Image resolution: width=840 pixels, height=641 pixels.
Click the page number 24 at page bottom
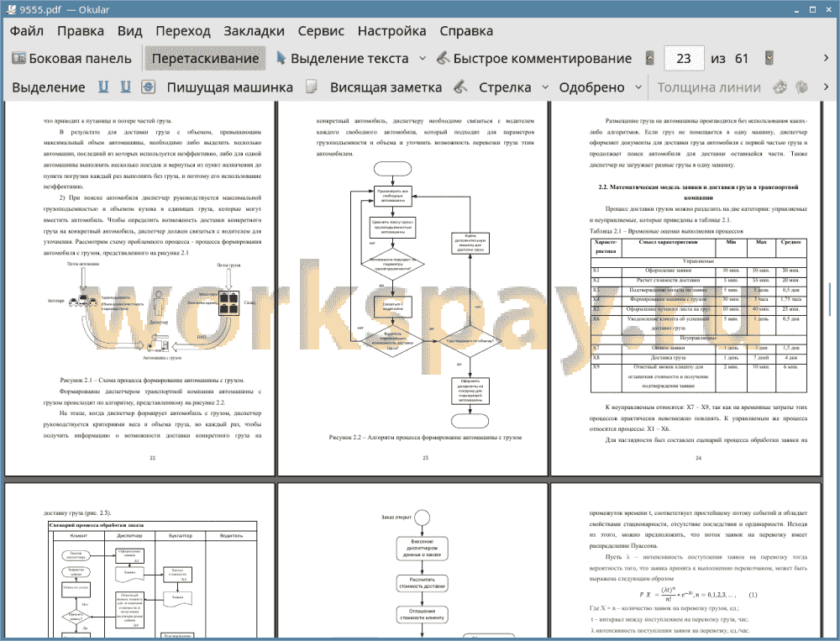pyautogui.click(x=698, y=458)
